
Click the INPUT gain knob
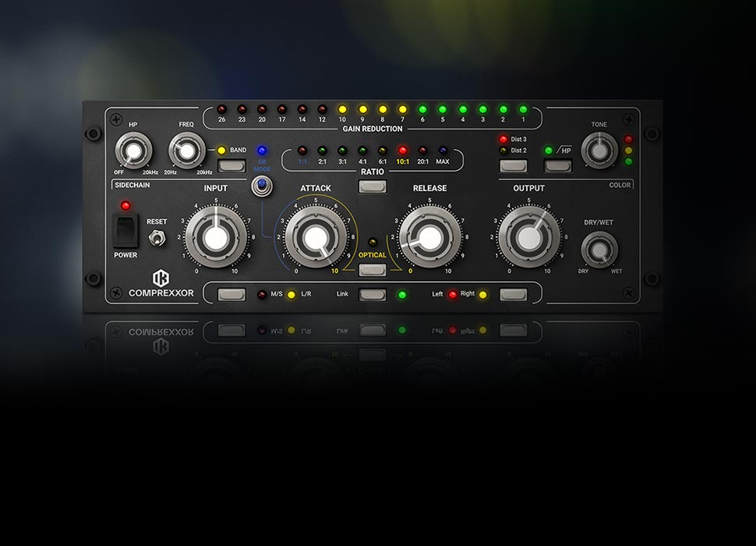[x=210, y=237]
